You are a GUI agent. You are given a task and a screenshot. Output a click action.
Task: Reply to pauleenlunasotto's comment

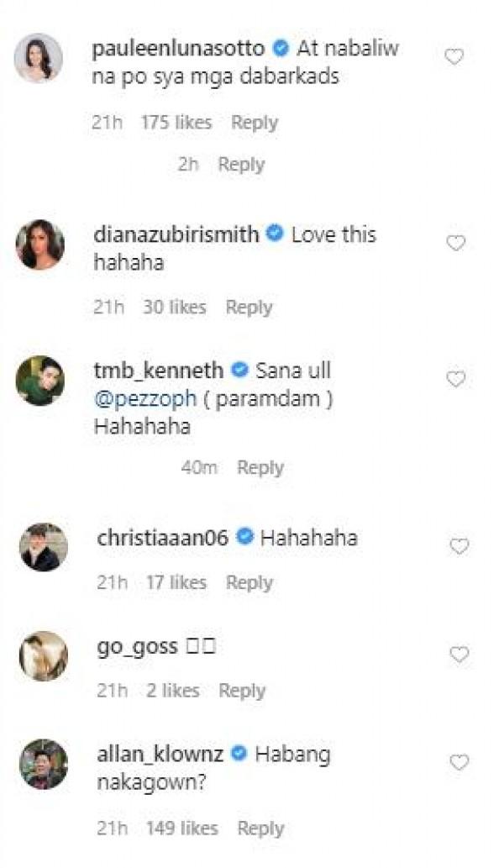(255, 123)
